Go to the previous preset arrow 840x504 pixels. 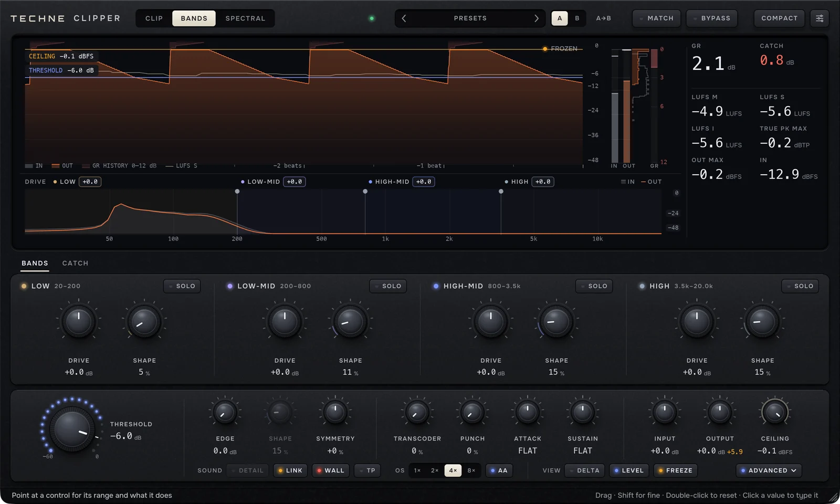(404, 18)
